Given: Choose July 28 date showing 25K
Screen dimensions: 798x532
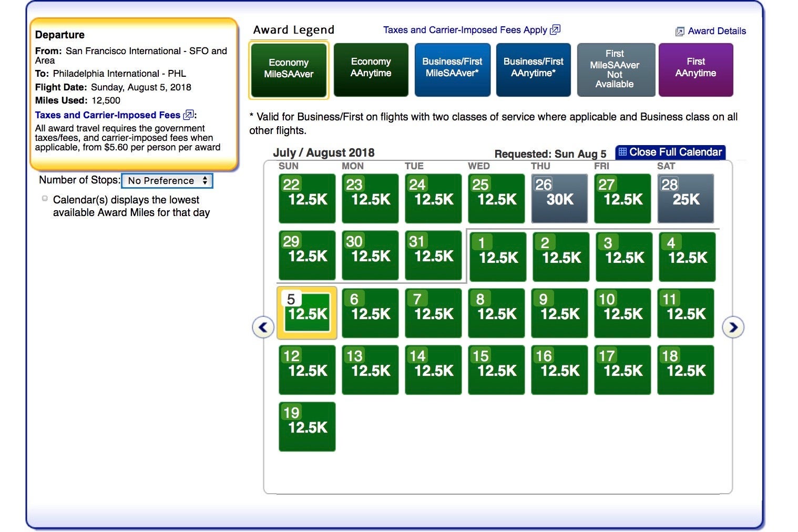Looking at the screenshot, I should [x=685, y=199].
